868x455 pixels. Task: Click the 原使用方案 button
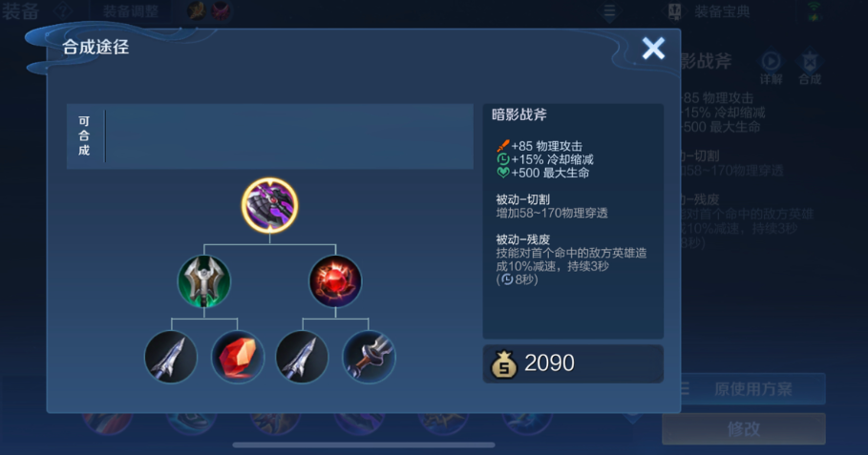(x=752, y=388)
